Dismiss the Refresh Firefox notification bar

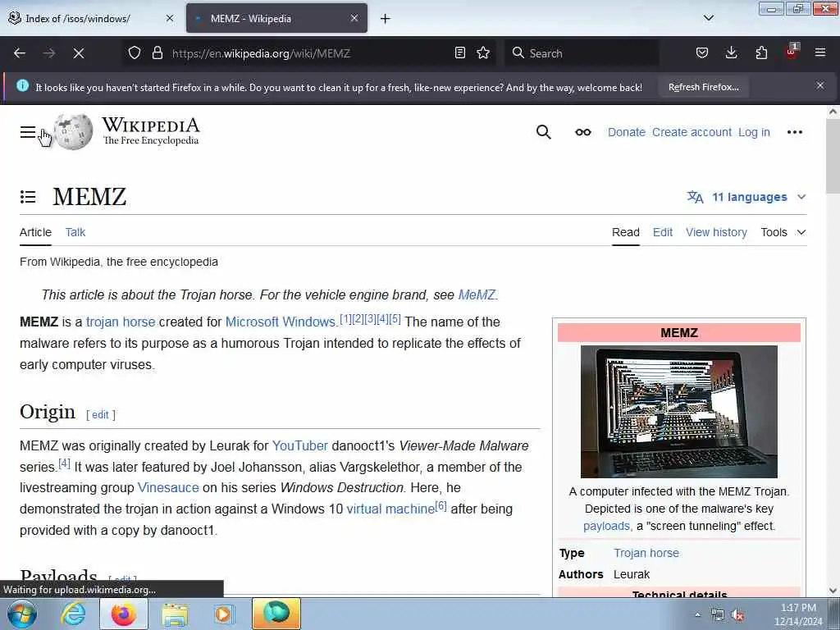(820, 85)
